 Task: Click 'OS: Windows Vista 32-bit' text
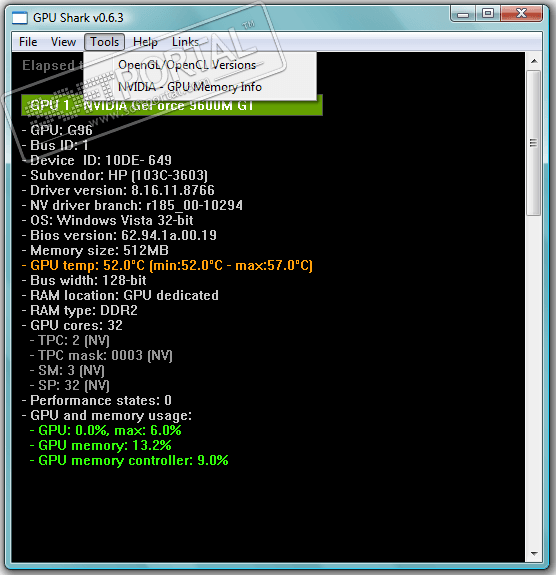click(107, 220)
